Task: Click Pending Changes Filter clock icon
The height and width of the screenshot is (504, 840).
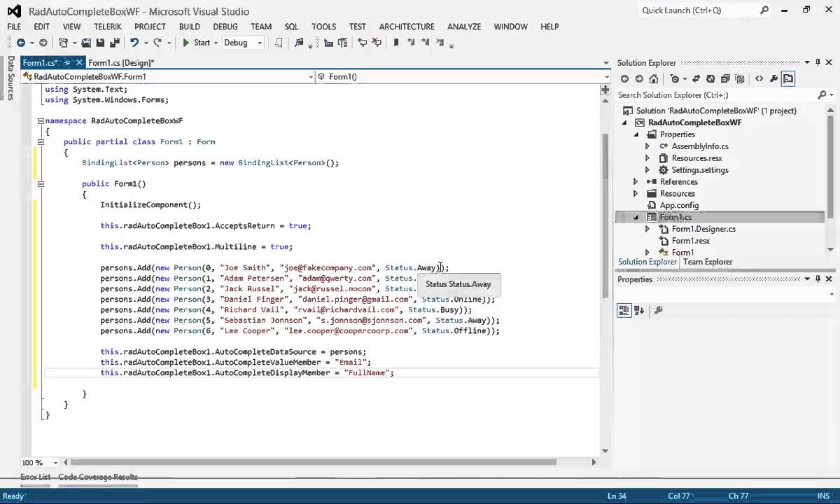Action: 674,79
